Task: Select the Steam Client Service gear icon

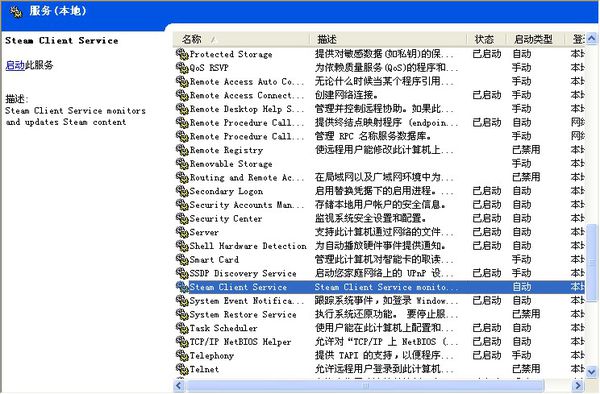Action: point(182,287)
